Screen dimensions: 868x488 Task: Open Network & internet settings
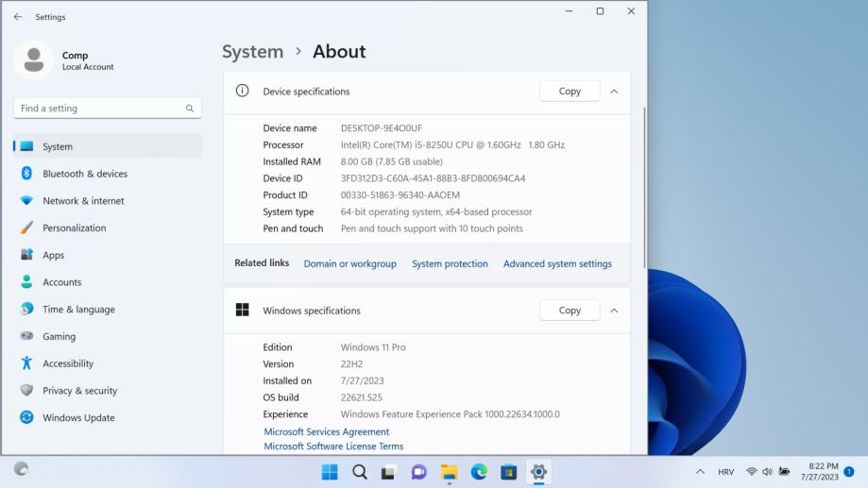pyautogui.click(x=83, y=201)
